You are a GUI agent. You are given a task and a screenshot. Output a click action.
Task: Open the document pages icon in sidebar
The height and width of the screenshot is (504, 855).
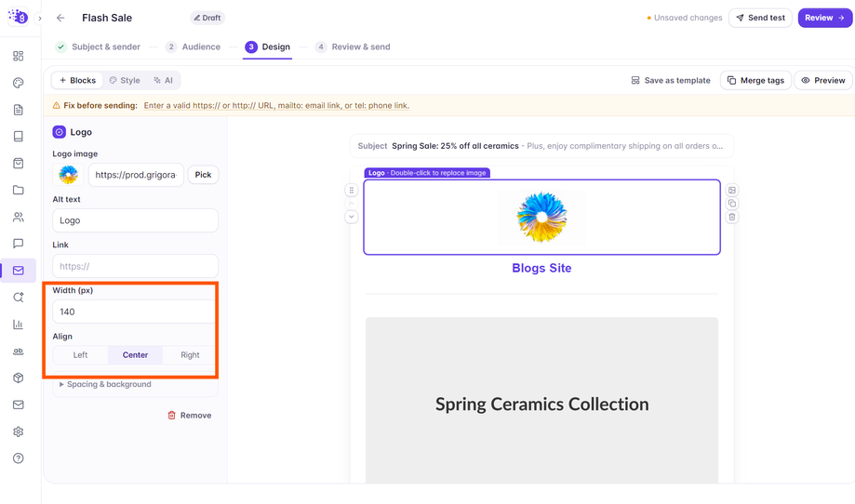(x=18, y=110)
